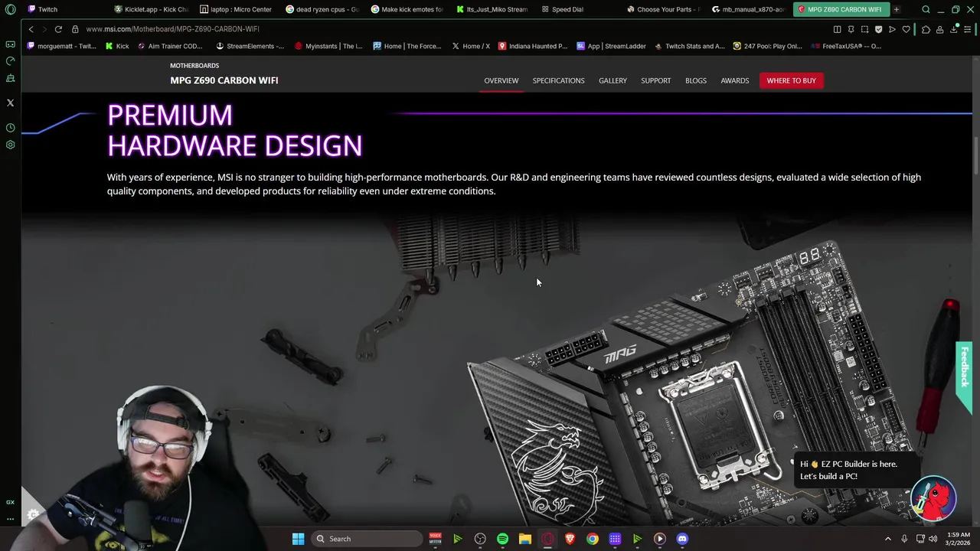The width and height of the screenshot is (980, 551).
Task: Reload the page with the refresh icon
Action: click(x=58, y=29)
